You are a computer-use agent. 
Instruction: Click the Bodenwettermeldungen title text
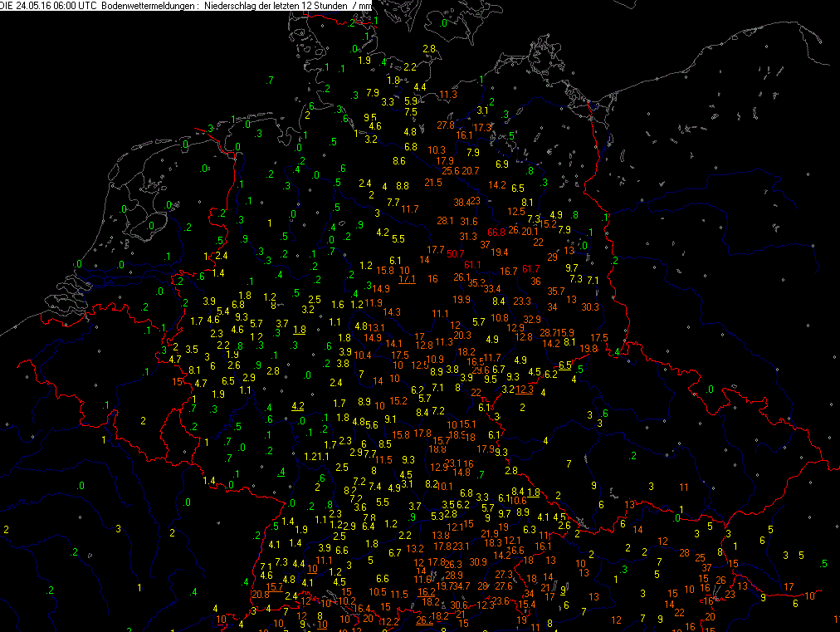[149, 5]
